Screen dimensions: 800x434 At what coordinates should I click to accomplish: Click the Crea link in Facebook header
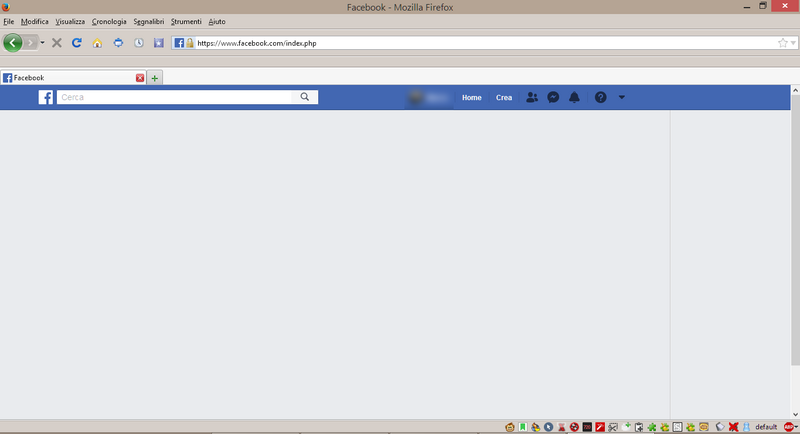pyautogui.click(x=504, y=97)
